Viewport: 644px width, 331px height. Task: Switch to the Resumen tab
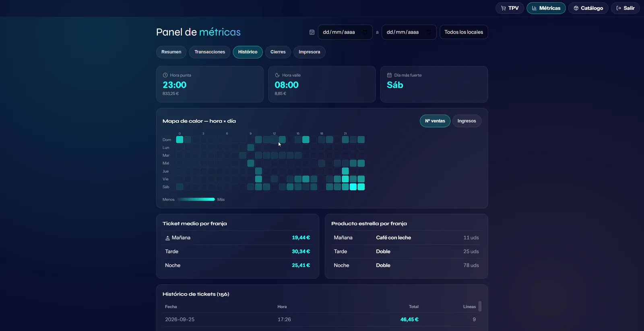coord(171,52)
